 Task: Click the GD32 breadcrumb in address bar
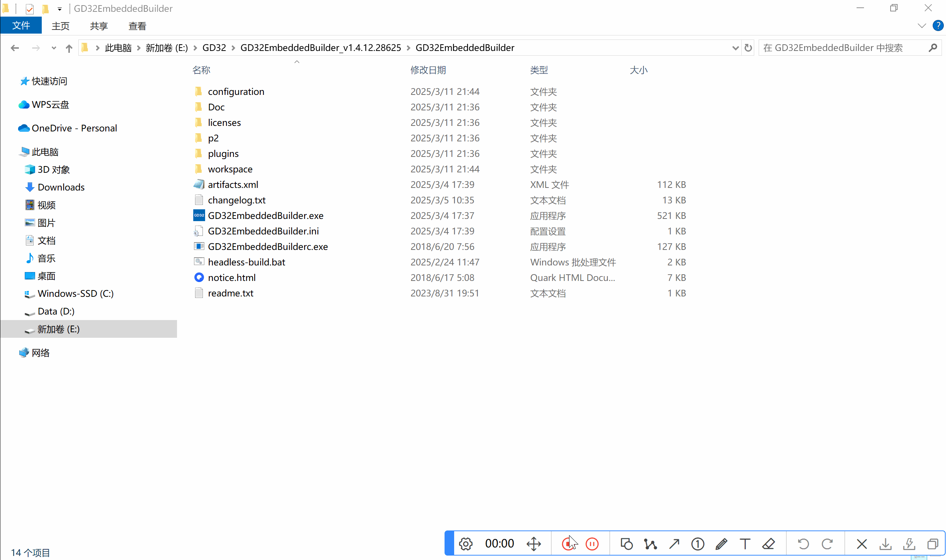[214, 48]
